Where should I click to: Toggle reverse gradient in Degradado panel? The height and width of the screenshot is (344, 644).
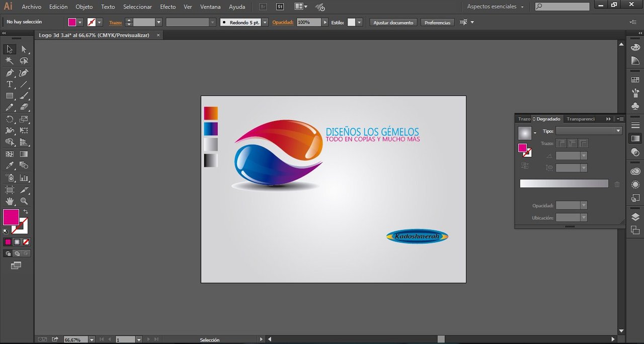[525, 165]
